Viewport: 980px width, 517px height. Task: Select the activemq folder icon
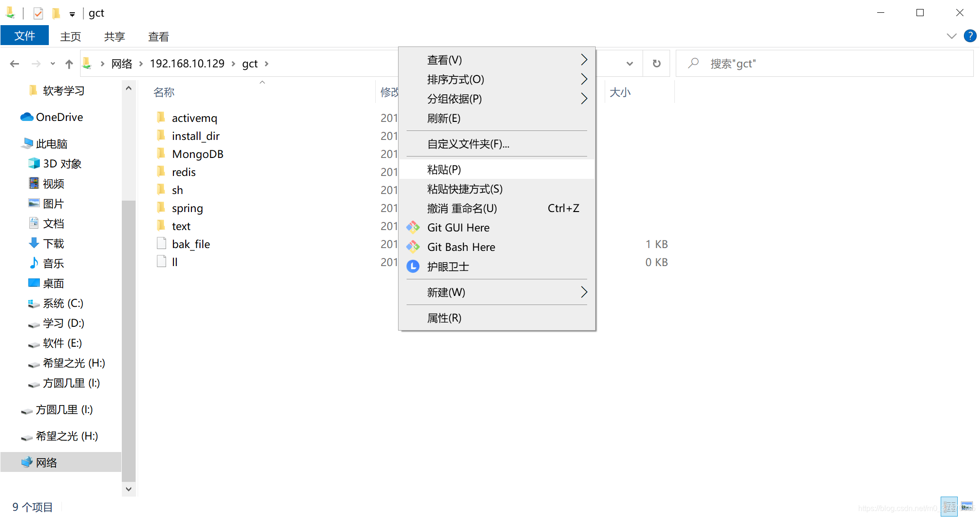point(161,118)
